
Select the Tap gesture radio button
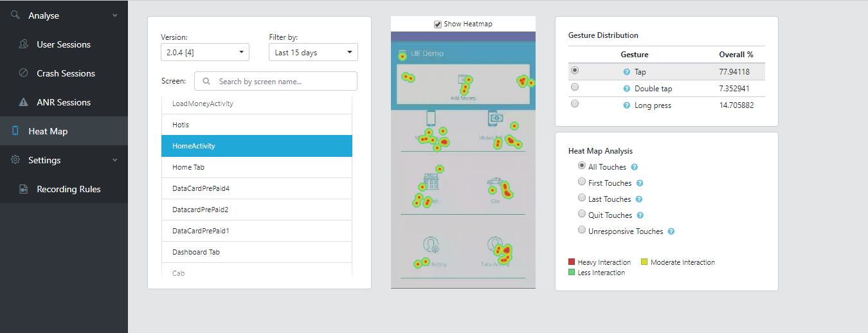coord(575,70)
